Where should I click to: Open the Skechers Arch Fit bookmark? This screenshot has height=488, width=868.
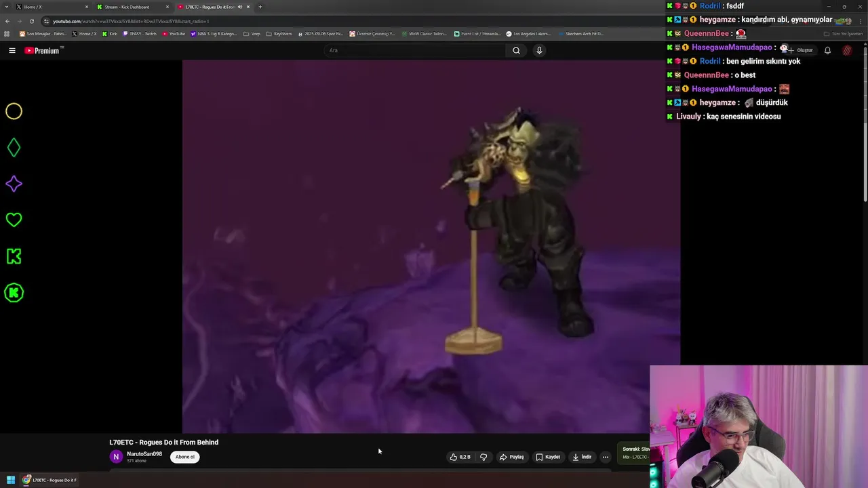580,33
